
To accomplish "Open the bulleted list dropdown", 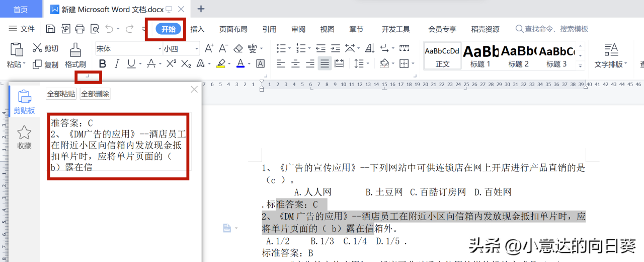I will (289, 49).
